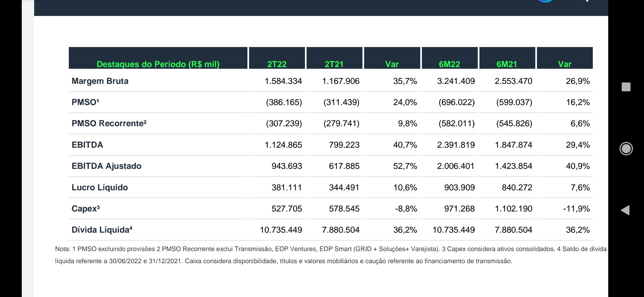The width and height of the screenshot is (644, 297).
Task: Select the -8,8% variation cell
Action: pyautogui.click(x=406, y=209)
